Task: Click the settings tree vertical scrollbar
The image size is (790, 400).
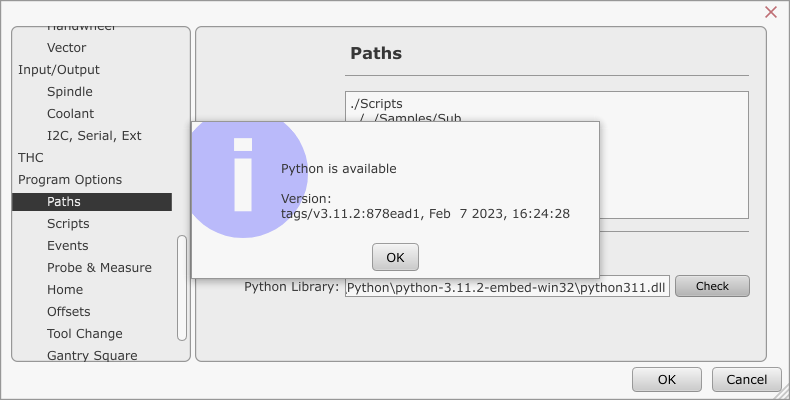Action: coord(181,288)
